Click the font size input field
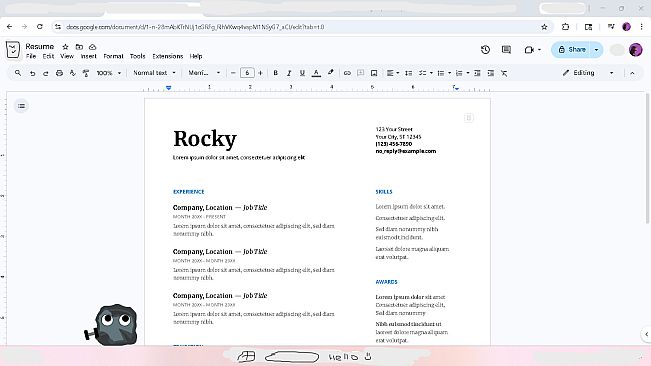The image size is (651, 366). click(x=247, y=73)
